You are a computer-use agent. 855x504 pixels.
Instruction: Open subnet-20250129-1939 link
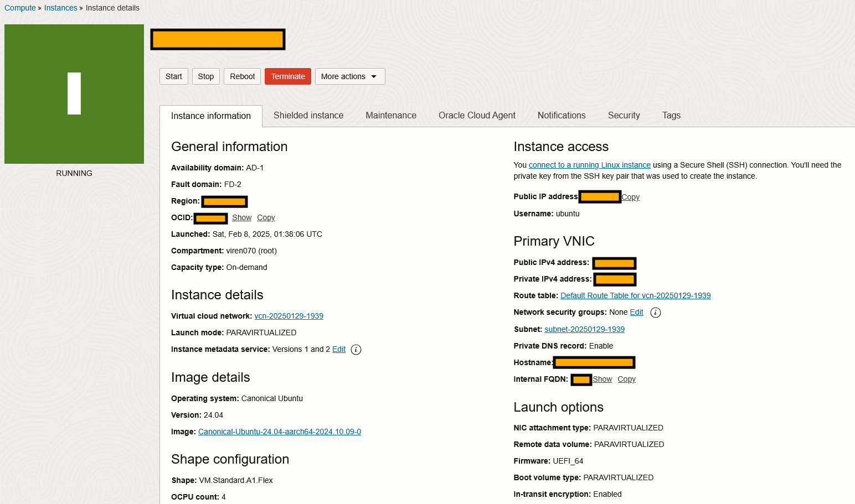[585, 329]
